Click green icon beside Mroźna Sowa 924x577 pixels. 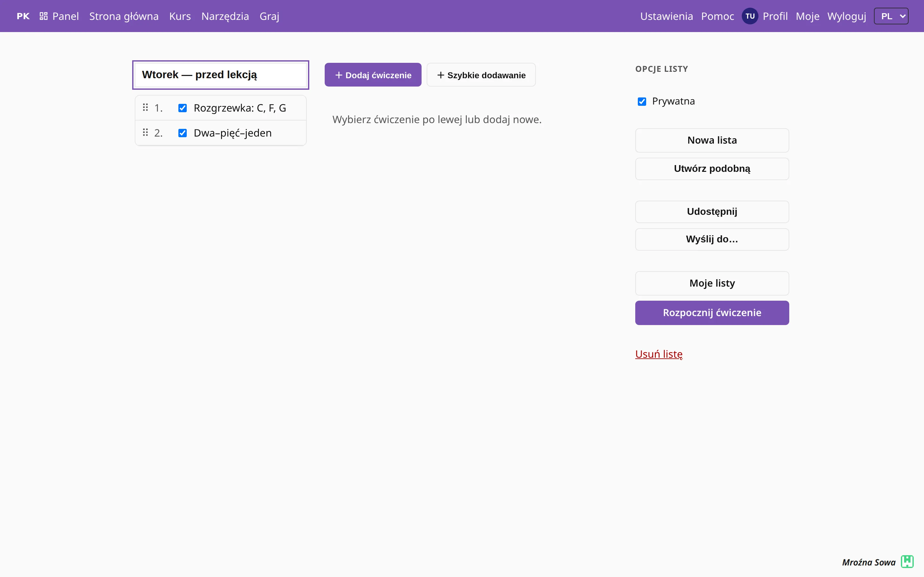point(907,562)
